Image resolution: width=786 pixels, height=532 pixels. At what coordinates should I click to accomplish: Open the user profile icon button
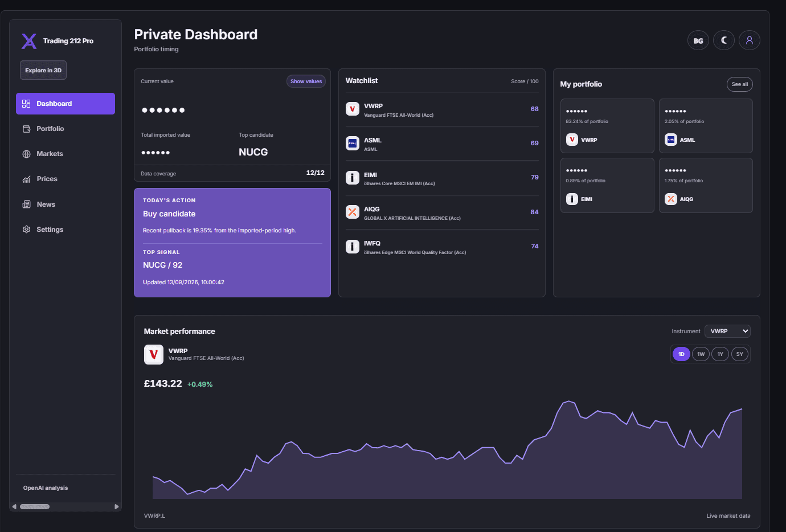[x=750, y=40]
